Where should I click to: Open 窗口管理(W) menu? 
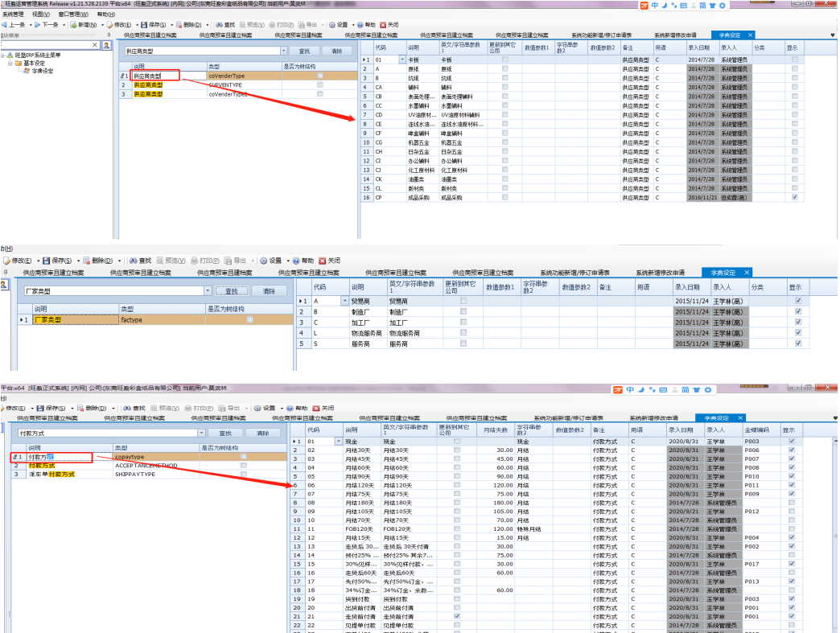[x=73, y=14]
